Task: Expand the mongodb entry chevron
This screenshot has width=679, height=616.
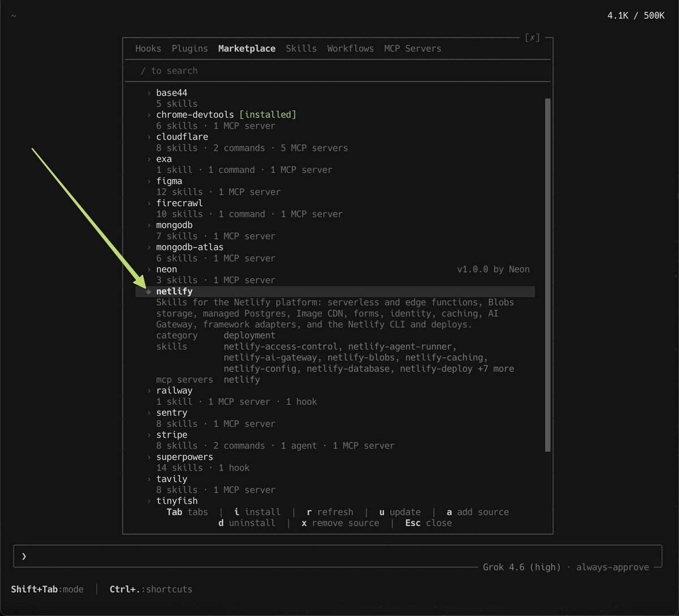Action: 149,225
